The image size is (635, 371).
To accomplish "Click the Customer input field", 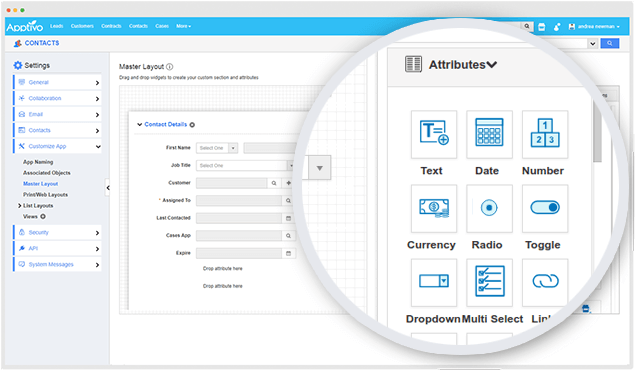I will 232,183.
